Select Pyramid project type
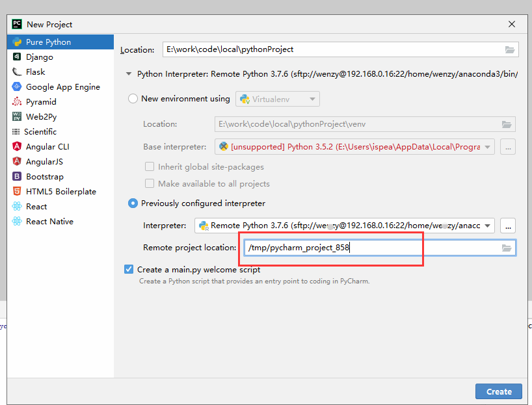This screenshot has height=405, width=532. coord(60,102)
